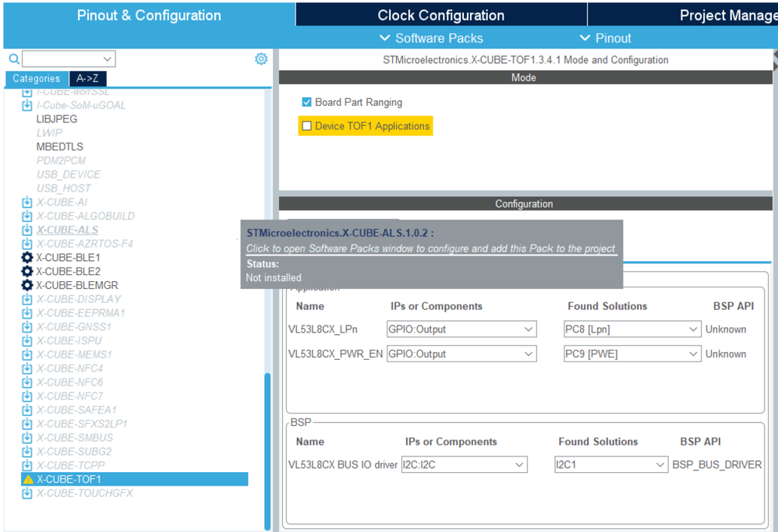The width and height of the screenshot is (778, 532).
Task: Click download icon beside X-CUBE-ALGOBUILD
Action: coord(27,217)
